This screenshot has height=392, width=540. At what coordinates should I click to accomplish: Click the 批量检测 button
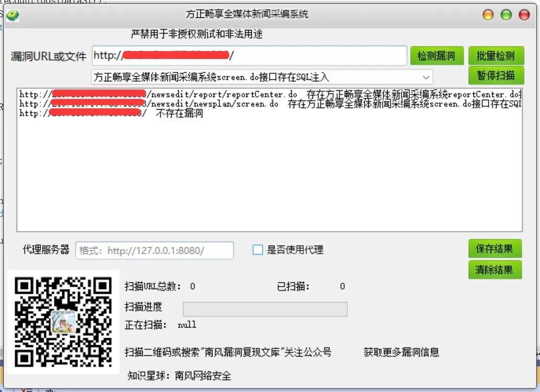pyautogui.click(x=496, y=56)
